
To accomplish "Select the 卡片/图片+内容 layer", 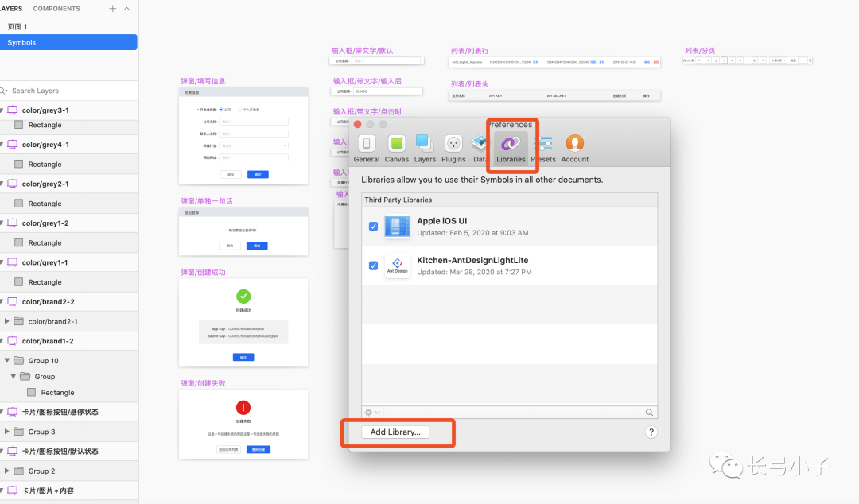I will point(68,490).
